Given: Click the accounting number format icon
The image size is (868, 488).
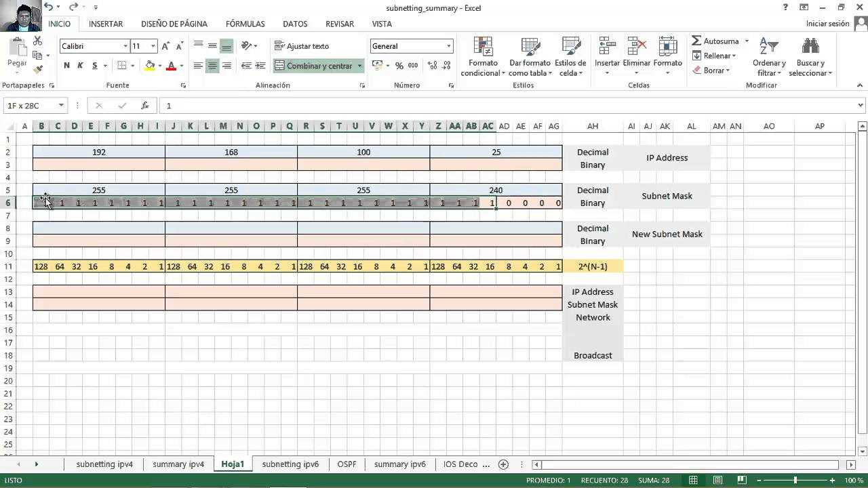Looking at the screenshot, I should [378, 66].
